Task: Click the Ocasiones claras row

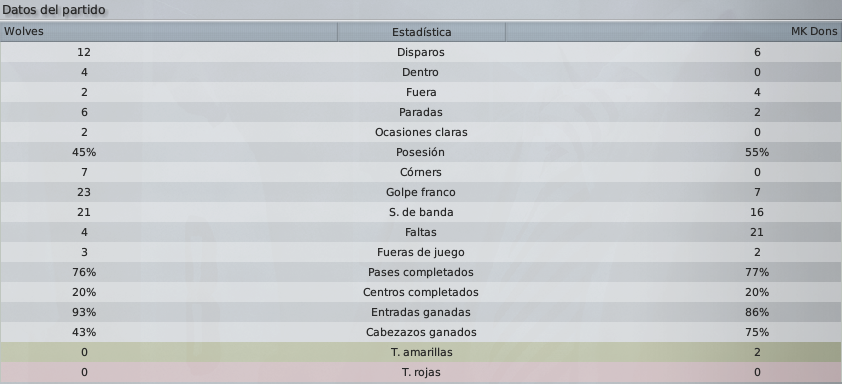Action: click(x=421, y=132)
